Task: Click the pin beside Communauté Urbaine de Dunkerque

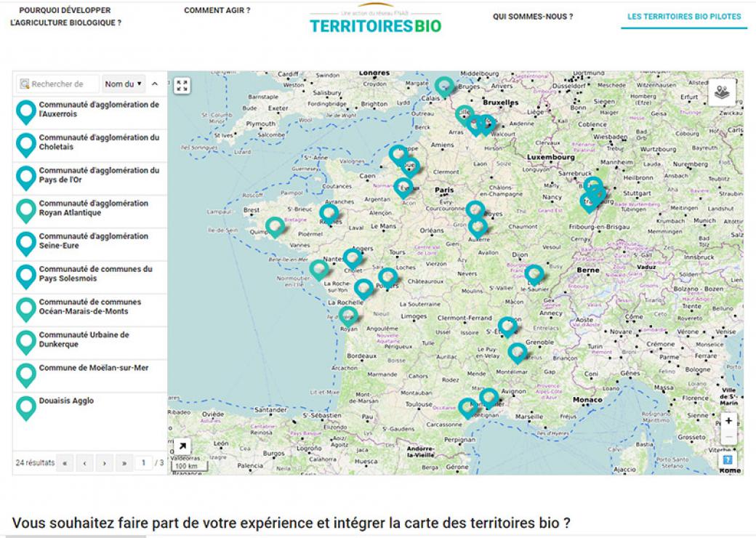Action: point(26,342)
